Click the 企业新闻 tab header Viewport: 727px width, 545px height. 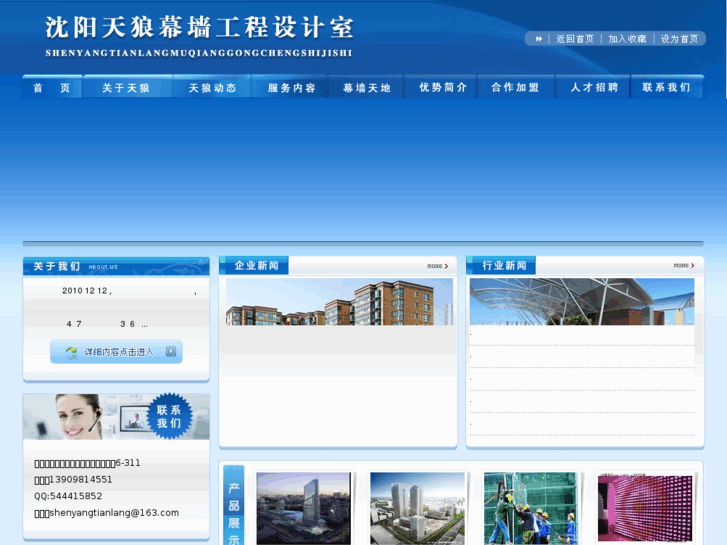coord(254,265)
